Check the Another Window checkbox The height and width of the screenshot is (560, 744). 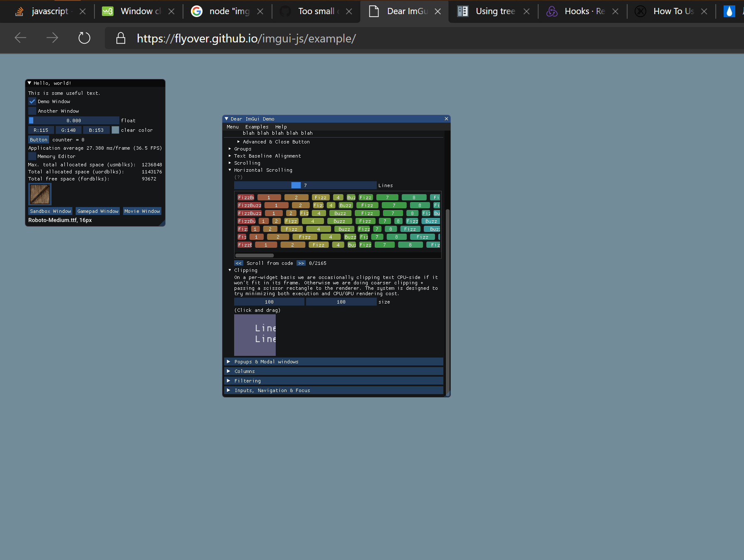pos(32,111)
